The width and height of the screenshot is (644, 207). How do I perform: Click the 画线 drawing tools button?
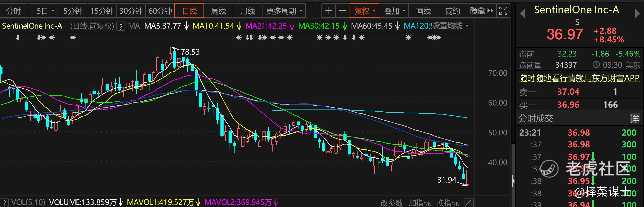coord(423,11)
